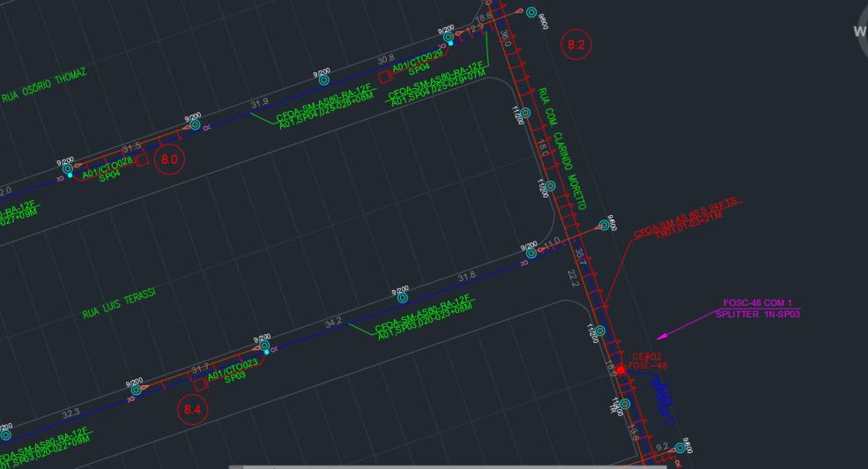Click the view cube at top right
Viewport: 868px width, 469px height.
click(x=861, y=31)
